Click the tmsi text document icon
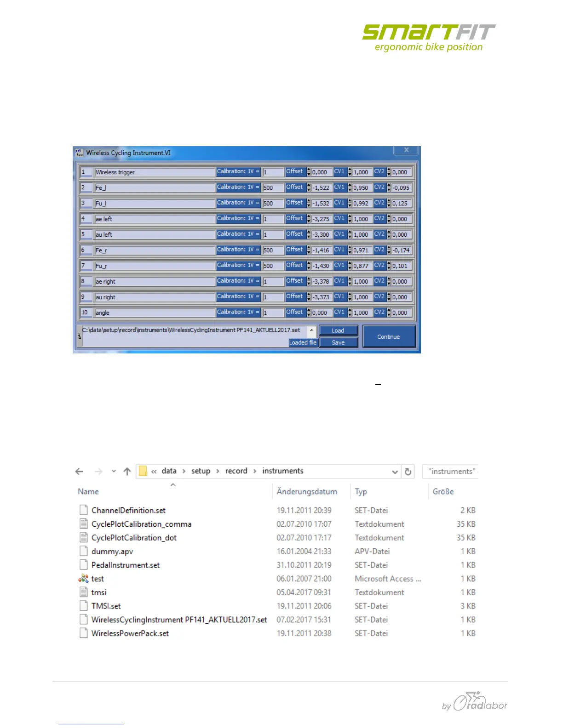 [x=83, y=592]
